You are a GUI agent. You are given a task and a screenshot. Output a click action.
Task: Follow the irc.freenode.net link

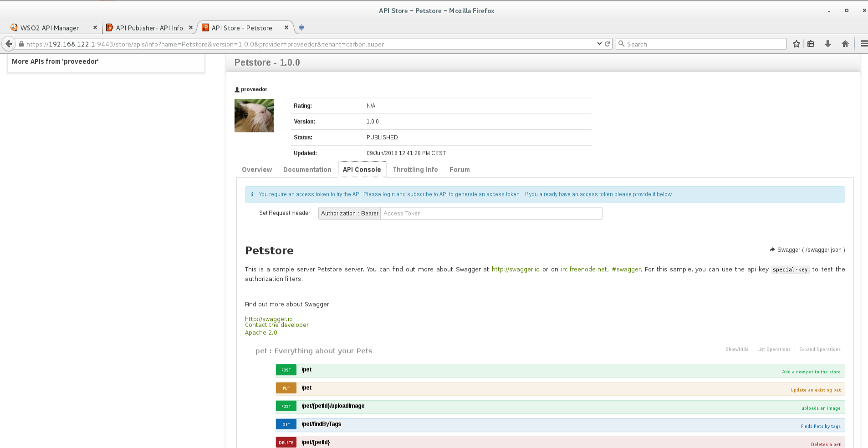point(584,270)
